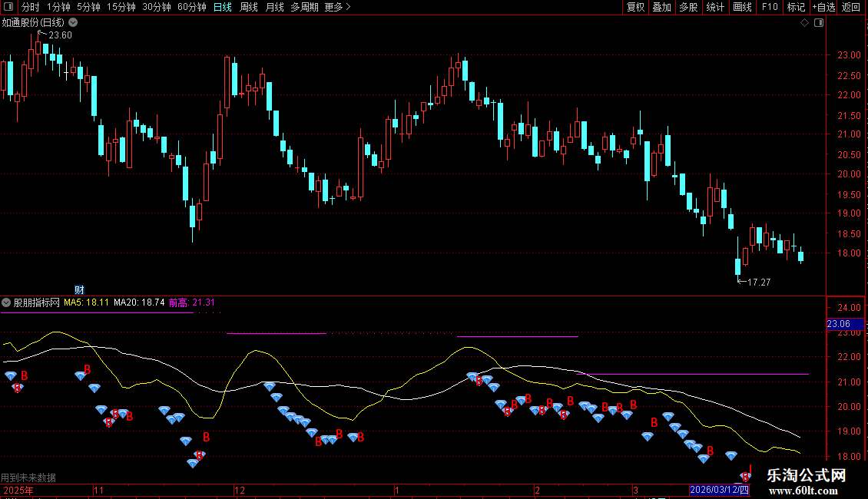
Task: Click the 叠加 overlay button
Action: 661,7
